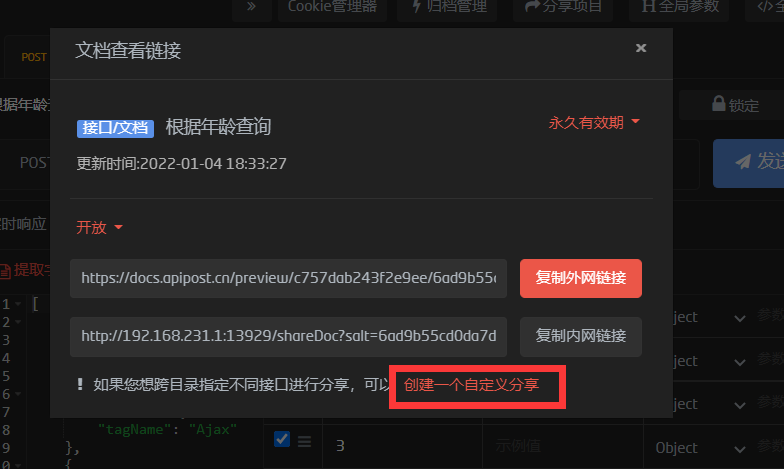Open the Cookie管理器 toolbar item
The width and height of the screenshot is (784, 469).
(332, 7)
